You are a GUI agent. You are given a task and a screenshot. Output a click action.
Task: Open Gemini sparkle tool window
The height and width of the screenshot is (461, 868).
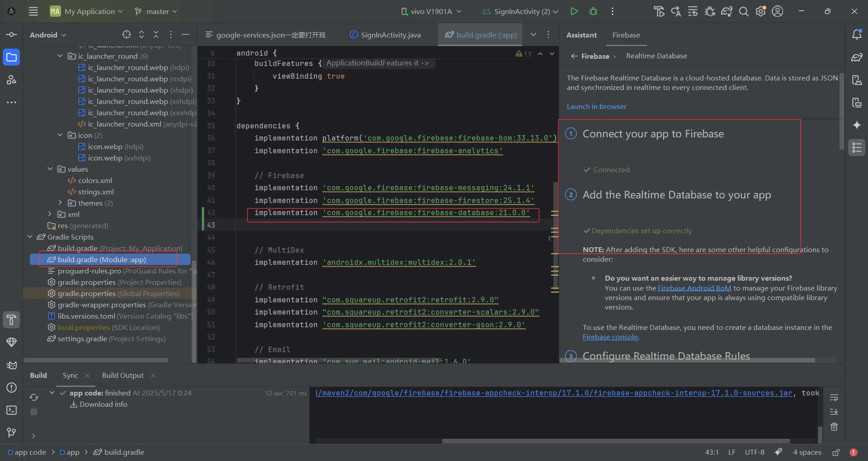857,125
